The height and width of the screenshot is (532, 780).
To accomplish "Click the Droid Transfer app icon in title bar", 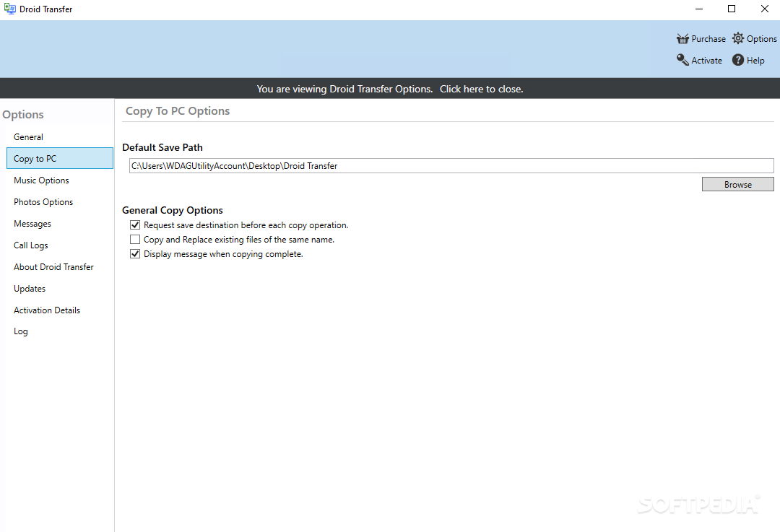I will (x=9, y=9).
